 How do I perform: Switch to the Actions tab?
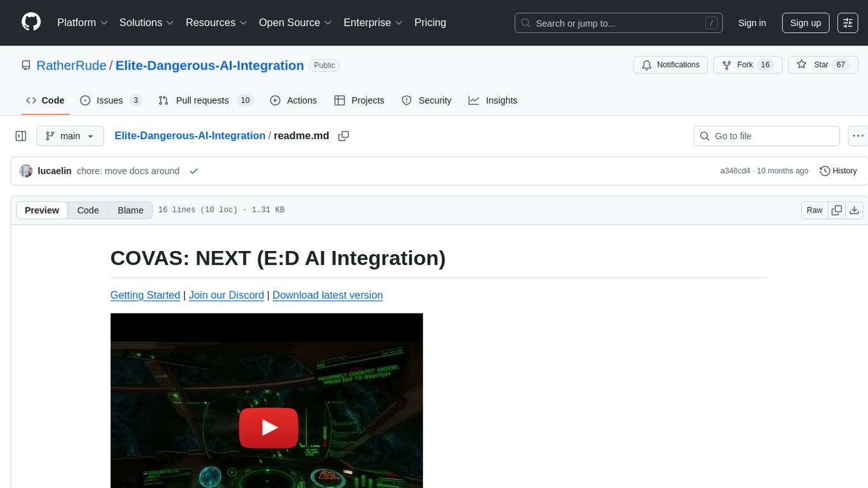(294, 100)
